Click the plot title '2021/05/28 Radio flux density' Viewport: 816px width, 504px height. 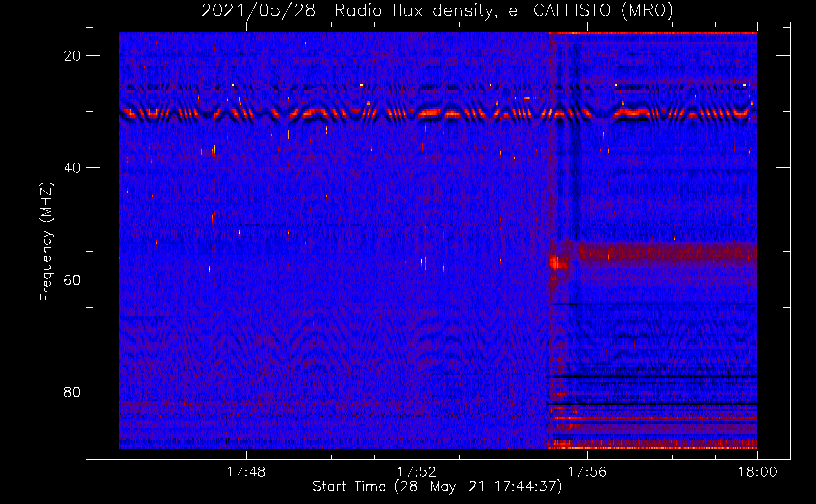(437, 10)
